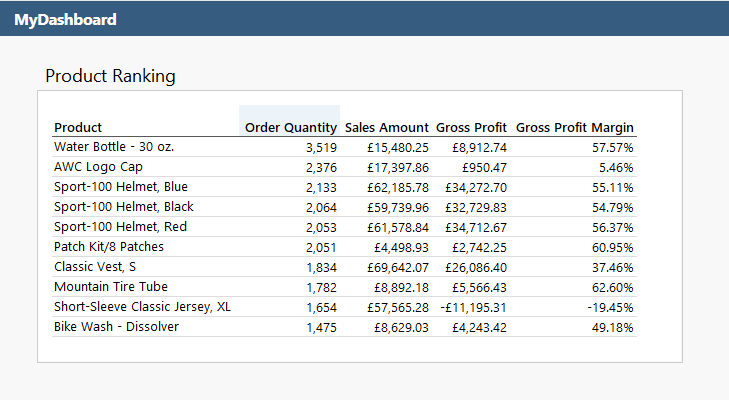Click the Gross Profit column header
729x400 pixels.
[x=472, y=127]
